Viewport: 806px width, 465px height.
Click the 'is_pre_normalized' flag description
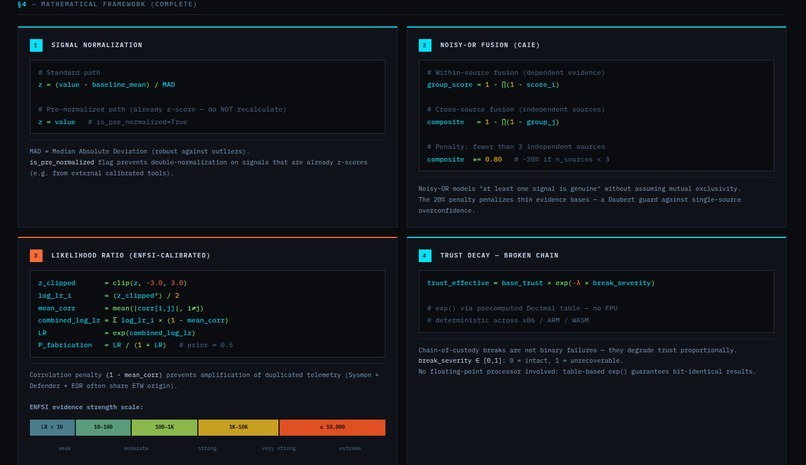(198, 168)
